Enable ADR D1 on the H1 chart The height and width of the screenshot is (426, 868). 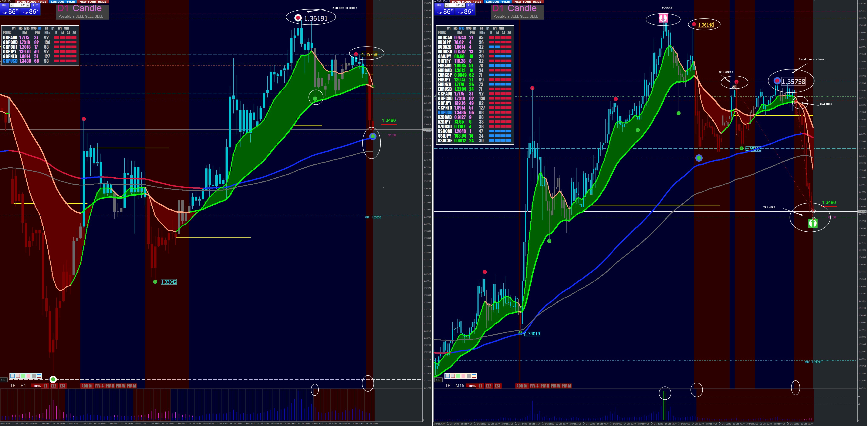click(87, 386)
